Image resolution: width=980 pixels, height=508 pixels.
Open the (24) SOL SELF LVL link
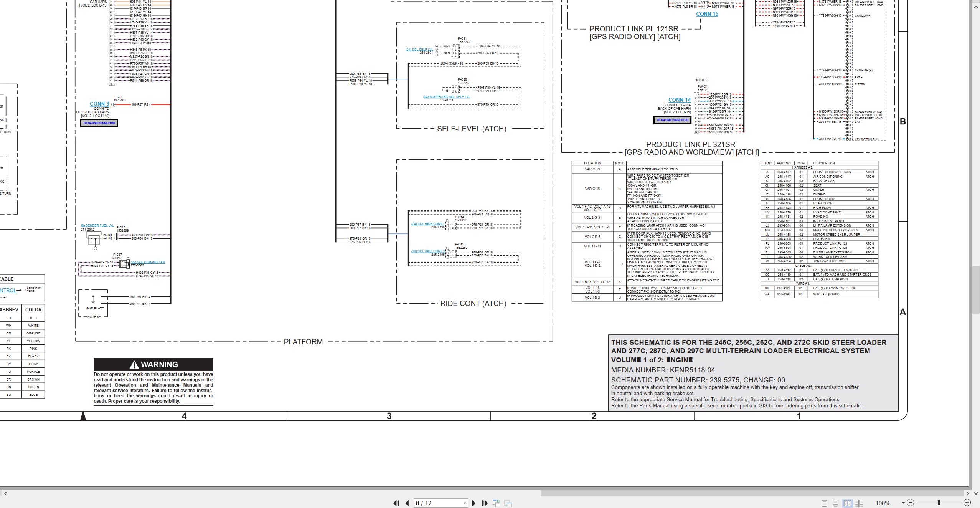pyautogui.click(x=419, y=50)
